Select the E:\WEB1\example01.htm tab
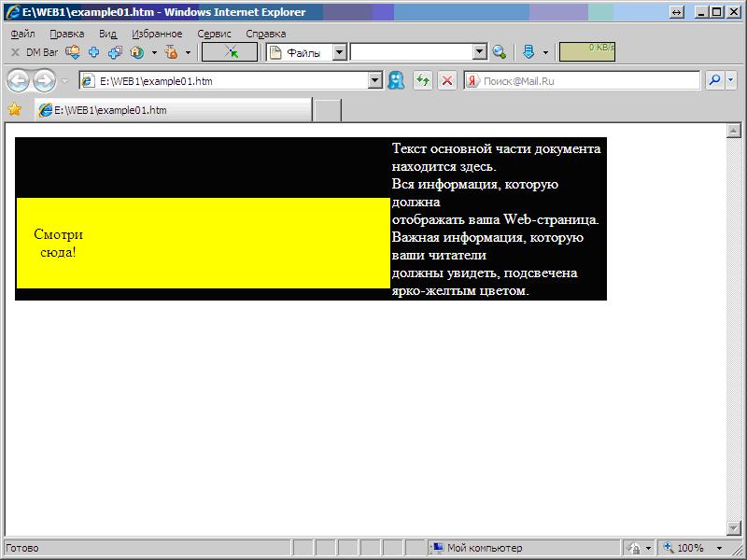The image size is (747, 560). coord(174,110)
